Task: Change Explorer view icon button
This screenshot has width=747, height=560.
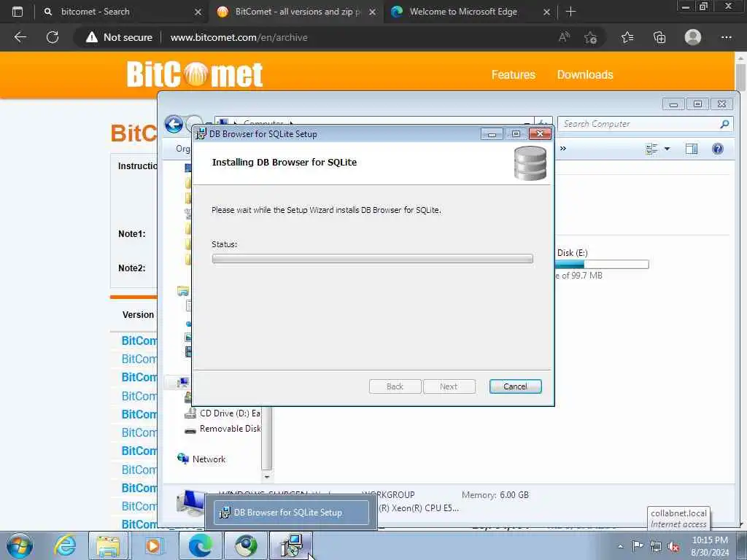Action: point(651,149)
